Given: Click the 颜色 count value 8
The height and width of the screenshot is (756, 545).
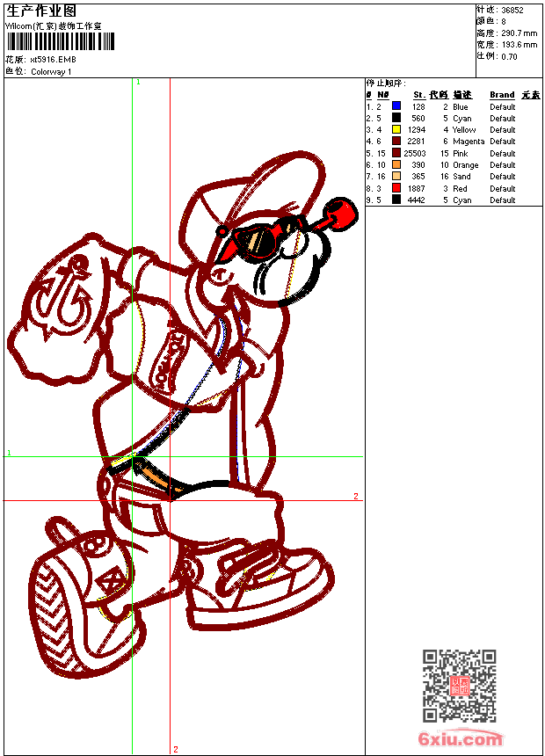Looking at the screenshot, I should coord(504,22).
